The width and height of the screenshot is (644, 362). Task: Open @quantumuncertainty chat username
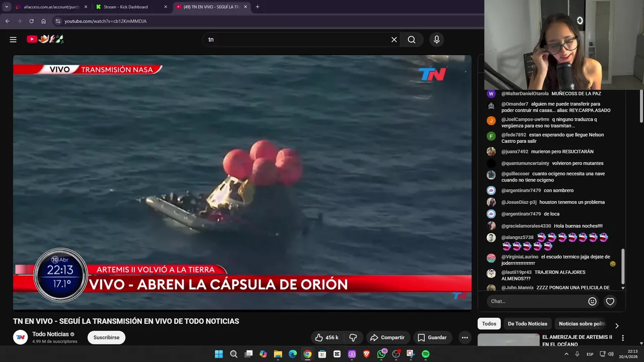(x=525, y=163)
